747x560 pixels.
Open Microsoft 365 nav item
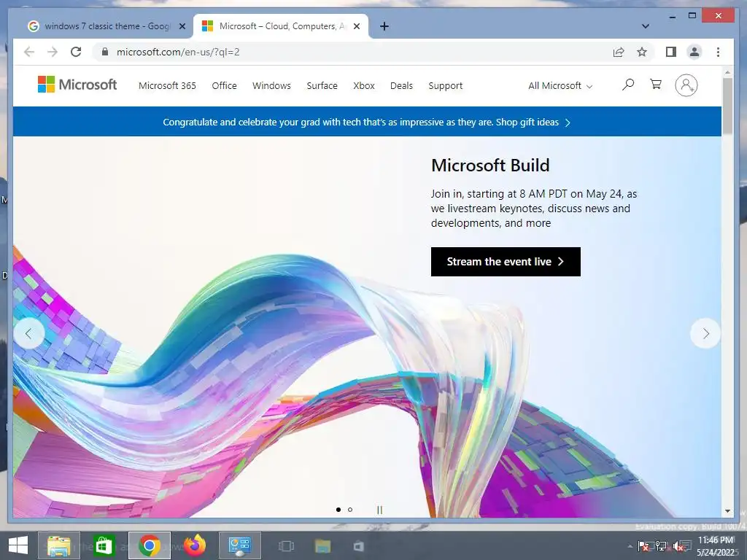pyautogui.click(x=167, y=86)
